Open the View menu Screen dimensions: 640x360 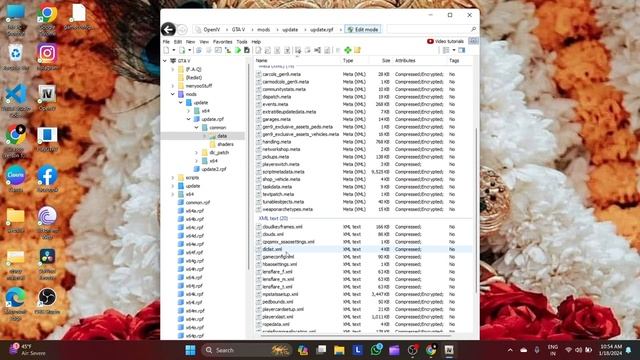coord(204,42)
